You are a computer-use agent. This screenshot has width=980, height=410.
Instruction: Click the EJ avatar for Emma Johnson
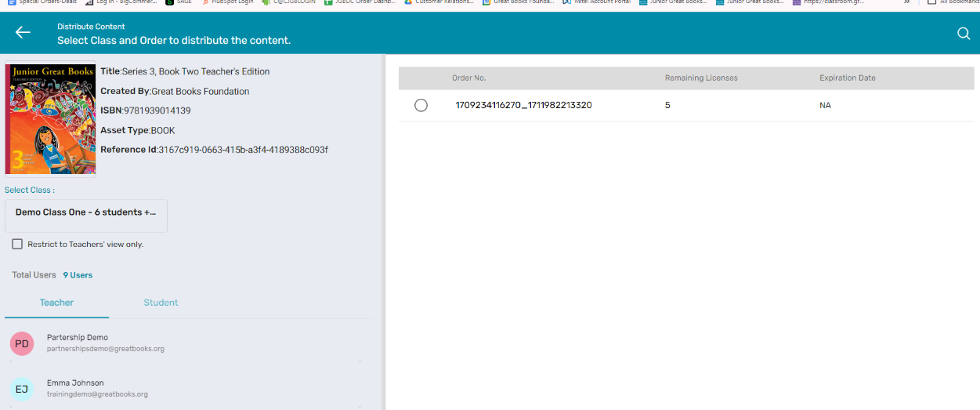(22, 389)
